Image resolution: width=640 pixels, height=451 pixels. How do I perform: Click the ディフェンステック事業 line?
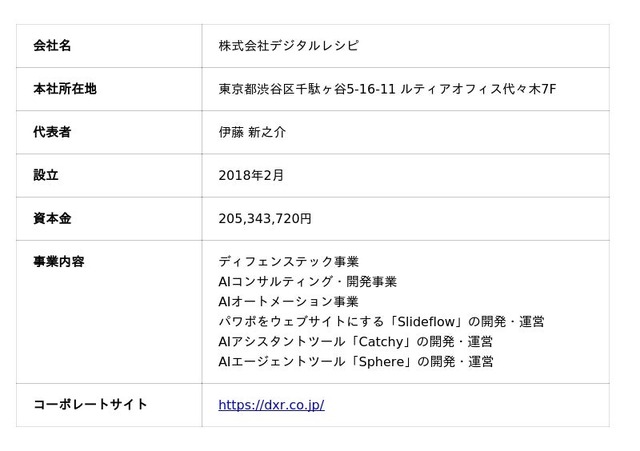point(289,261)
